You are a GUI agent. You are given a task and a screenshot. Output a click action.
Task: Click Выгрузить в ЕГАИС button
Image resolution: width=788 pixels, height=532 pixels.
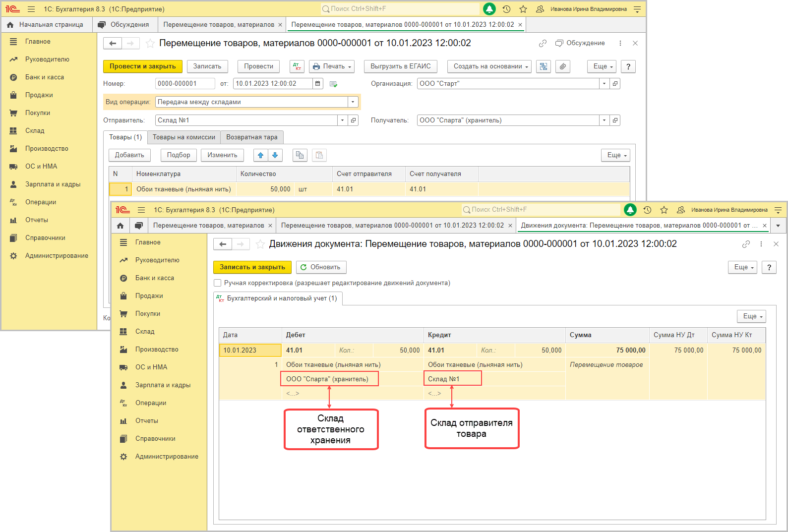pos(401,66)
